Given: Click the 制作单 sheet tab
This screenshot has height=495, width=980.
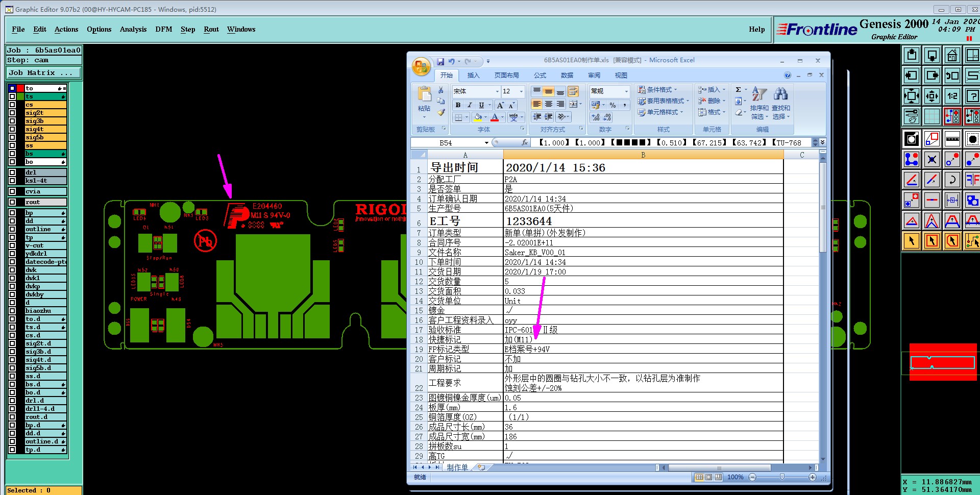Looking at the screenshot, I should coord(457,467).
